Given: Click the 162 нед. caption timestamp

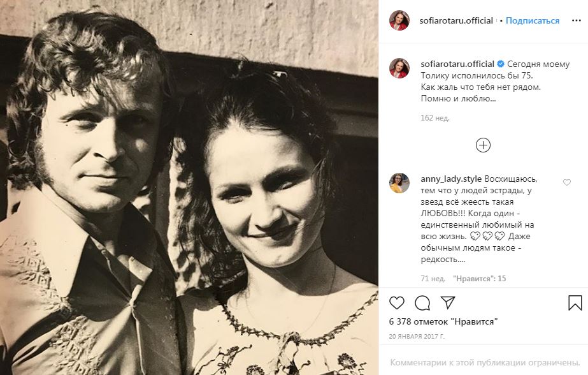Looking at the screenshot, I should (434, 118).
